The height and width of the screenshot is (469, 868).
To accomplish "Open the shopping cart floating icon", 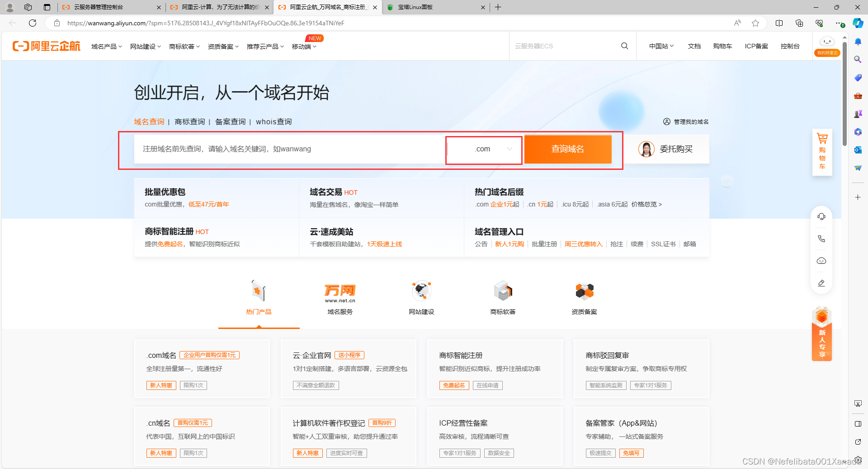I will click(822, 152).
